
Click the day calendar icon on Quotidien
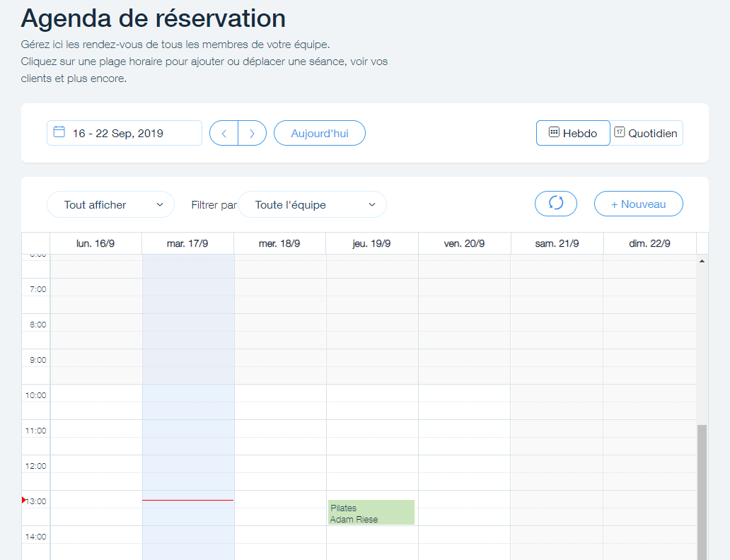(619, 132)
